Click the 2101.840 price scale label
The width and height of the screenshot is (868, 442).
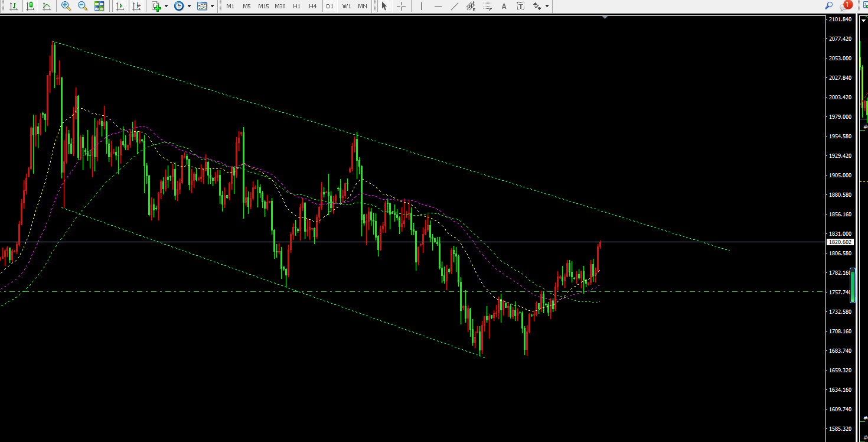(840, 19)
